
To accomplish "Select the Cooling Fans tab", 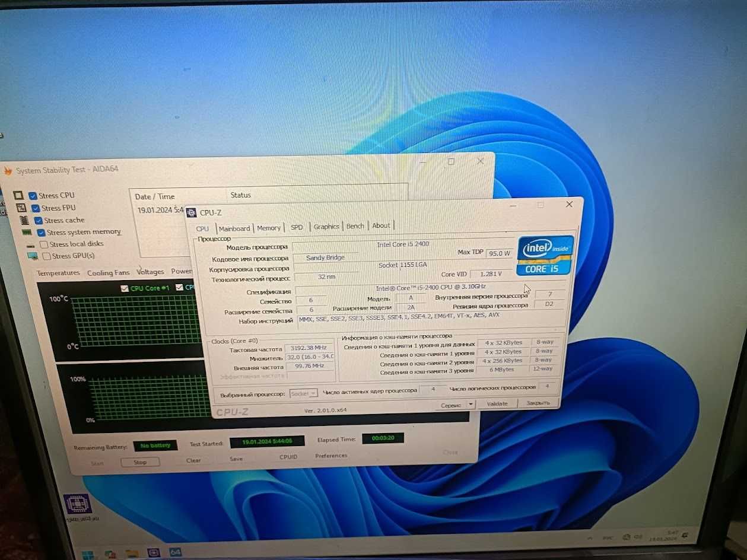I will point(108,273).
